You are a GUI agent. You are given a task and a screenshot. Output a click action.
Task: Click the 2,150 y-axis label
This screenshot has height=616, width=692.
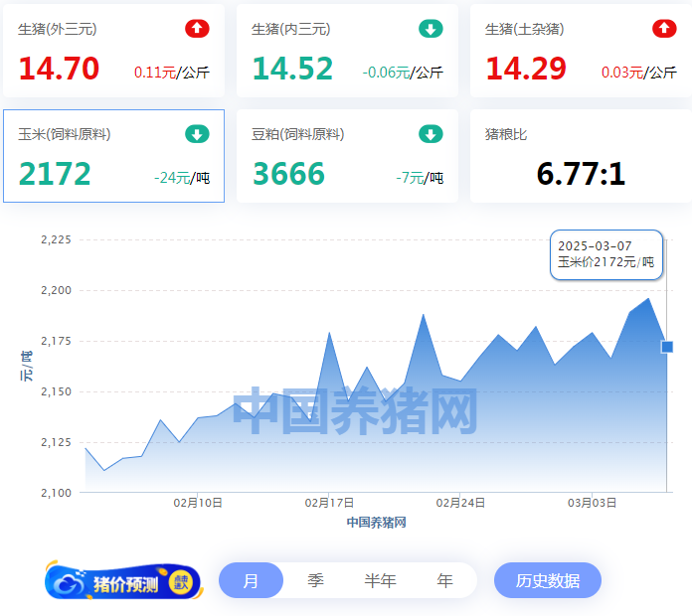[56, 392]
